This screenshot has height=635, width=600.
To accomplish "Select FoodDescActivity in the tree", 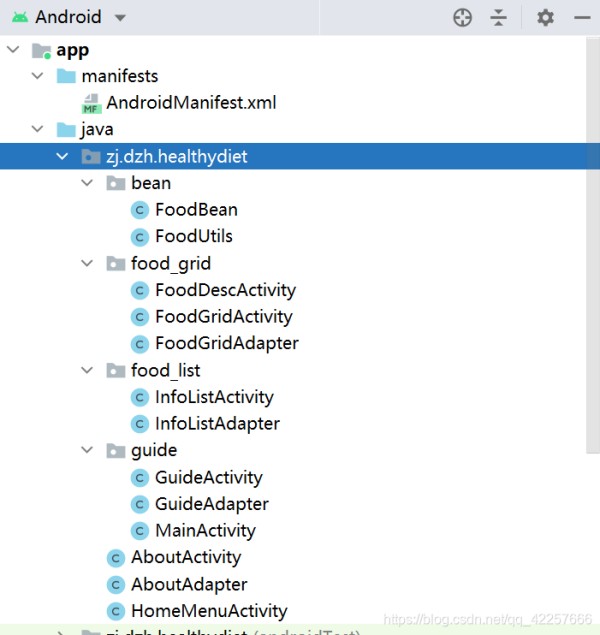I will [x=226, y=291].
